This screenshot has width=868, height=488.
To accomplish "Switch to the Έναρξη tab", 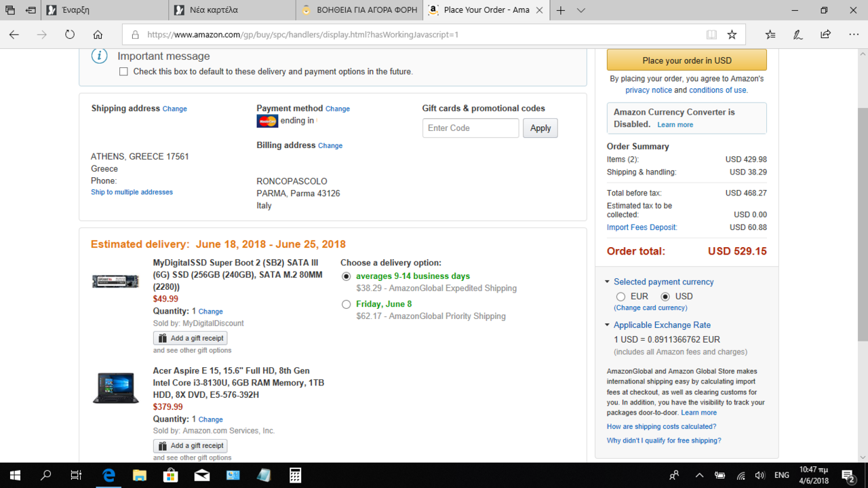I will tap(105, 10).
